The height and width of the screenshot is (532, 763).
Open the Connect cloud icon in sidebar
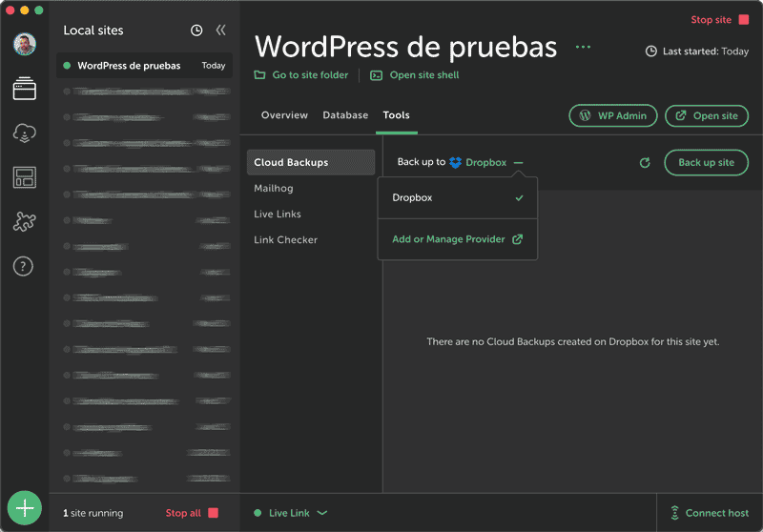pyautogui.click(x=25, y=133)
